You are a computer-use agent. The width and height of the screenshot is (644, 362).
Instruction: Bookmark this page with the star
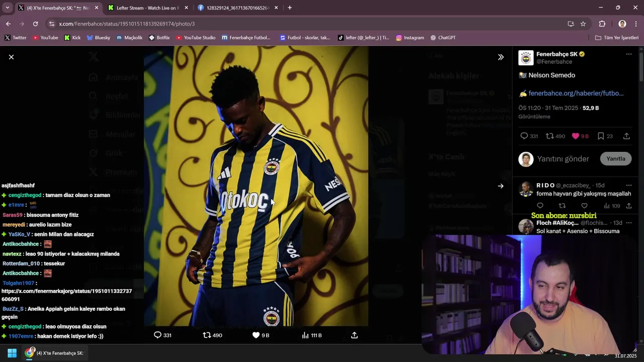pos(583,24)
